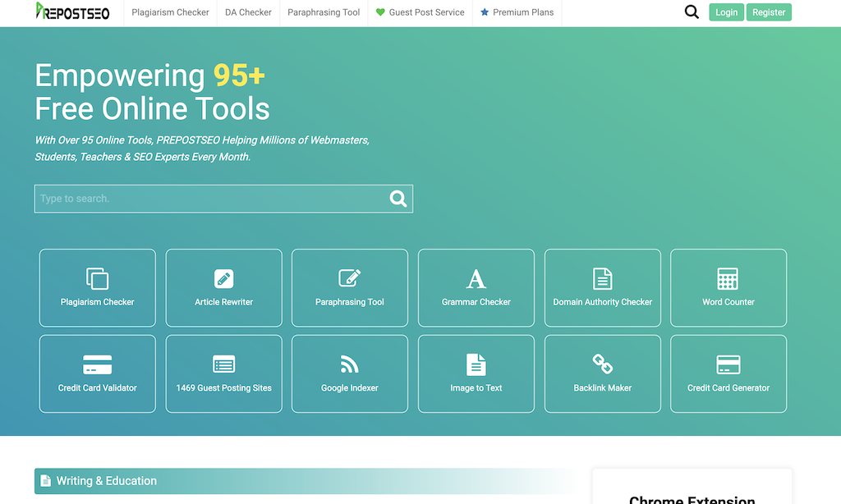Image resolution: width=841 pixels, height=504 pixels.
Task: Click the Credit Card Generator card icon
Action: click(728, 364)
